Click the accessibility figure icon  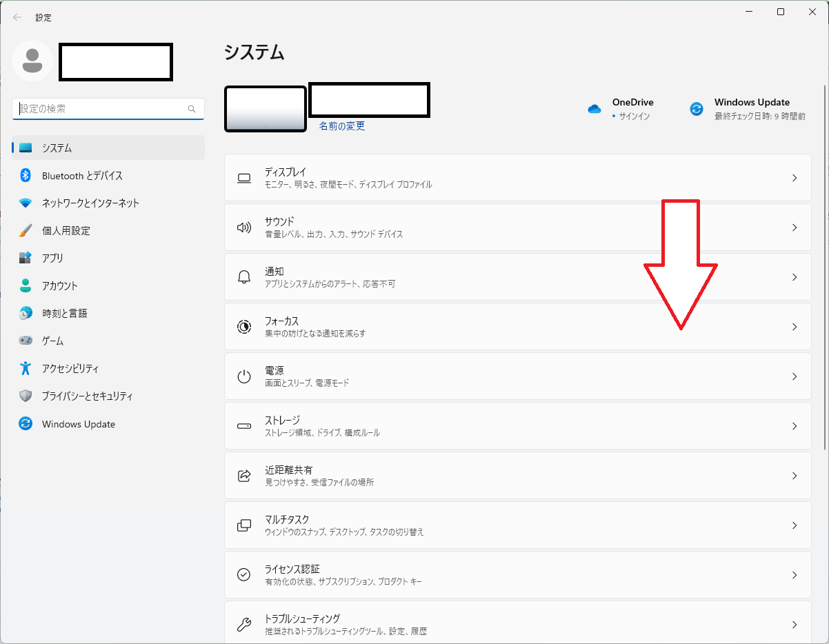coord(26,369)
